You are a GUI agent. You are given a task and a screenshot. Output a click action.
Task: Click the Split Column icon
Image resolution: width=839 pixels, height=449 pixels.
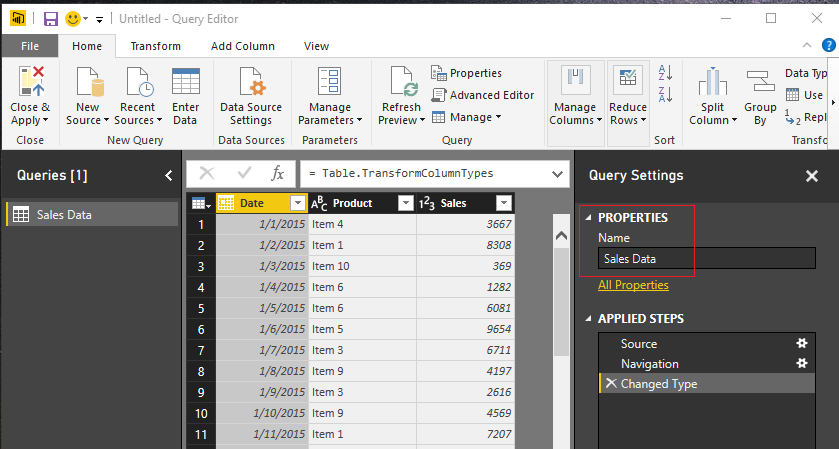tap(712, 81)
